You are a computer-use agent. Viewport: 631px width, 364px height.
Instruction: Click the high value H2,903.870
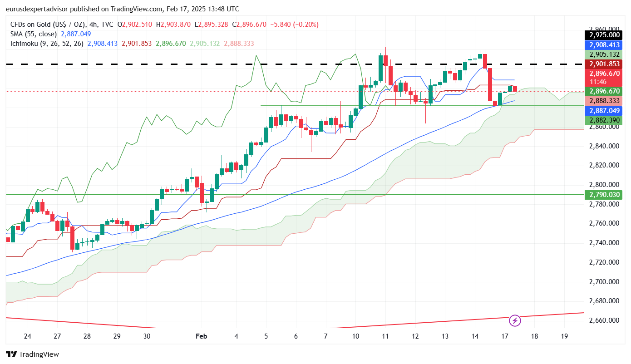174,25
